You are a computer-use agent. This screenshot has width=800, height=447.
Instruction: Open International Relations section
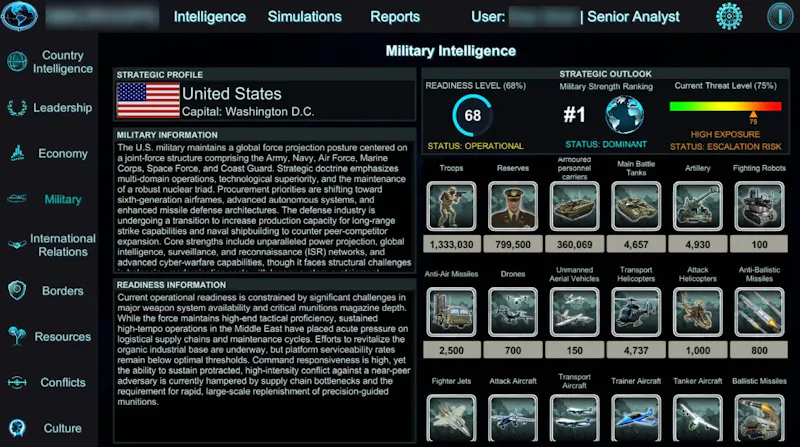pyautogui.click(x=63, y=245)
